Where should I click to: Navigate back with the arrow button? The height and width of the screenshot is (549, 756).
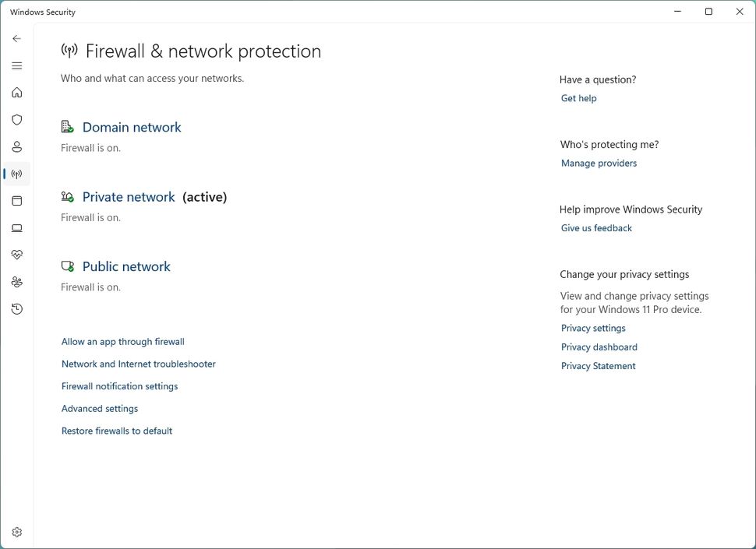(x=16, y=37)
